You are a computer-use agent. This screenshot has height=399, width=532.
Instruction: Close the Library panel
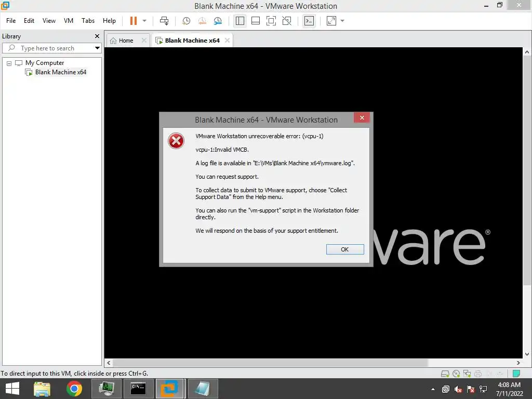97,36
